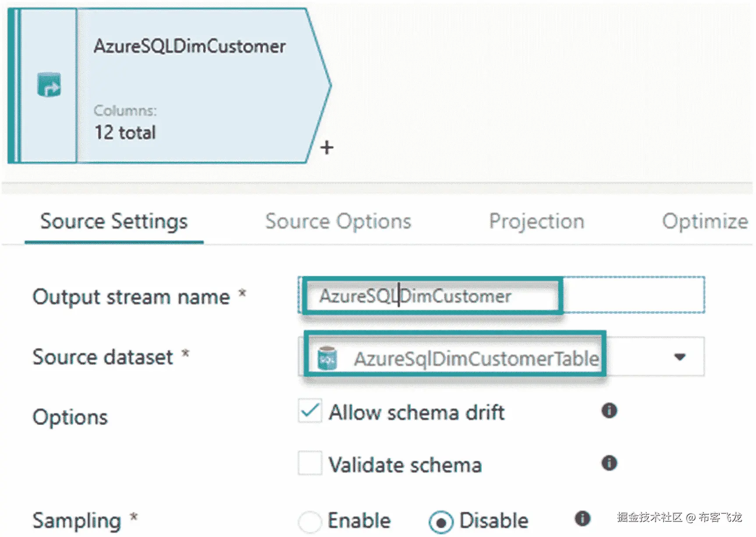Switch to the Source Settings tab
This screenshot has width=756, height=537.
tap(114, 221)
